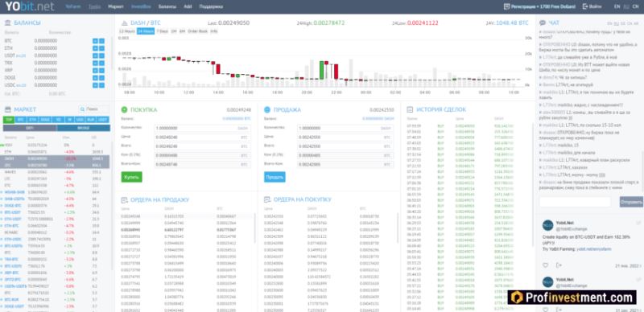Click the ЧАТ speech bubble icon
This screenshot has height=312, width=644.
click(543, 23)
